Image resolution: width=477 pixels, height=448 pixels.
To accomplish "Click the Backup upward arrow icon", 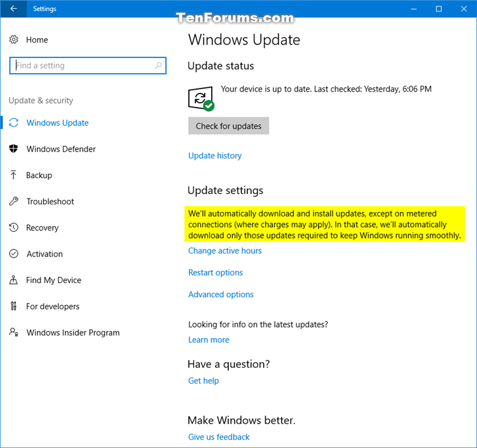I will point(13,175).
